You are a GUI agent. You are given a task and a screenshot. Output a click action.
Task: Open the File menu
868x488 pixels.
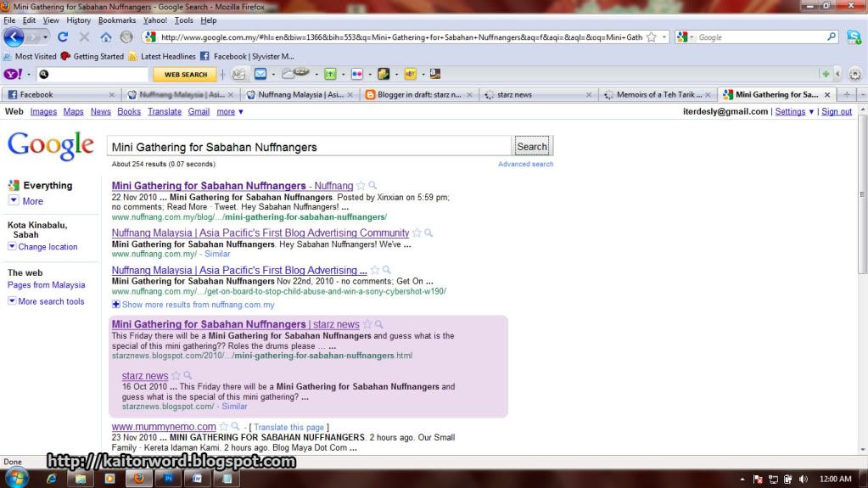coord(9,20)
